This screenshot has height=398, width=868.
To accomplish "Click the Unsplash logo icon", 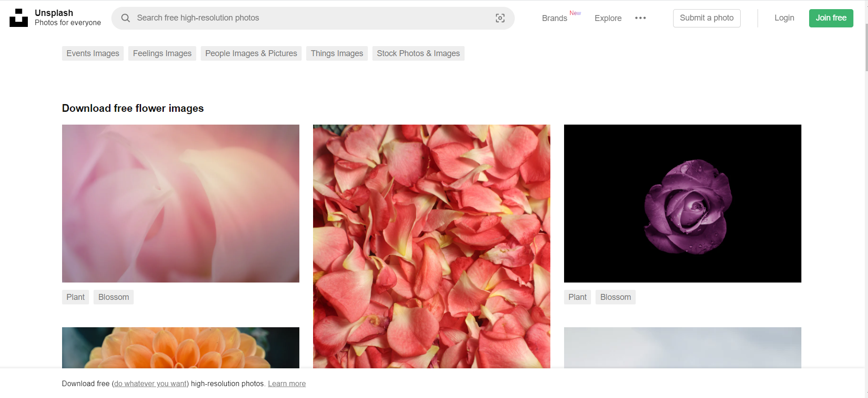I will 19,18.
